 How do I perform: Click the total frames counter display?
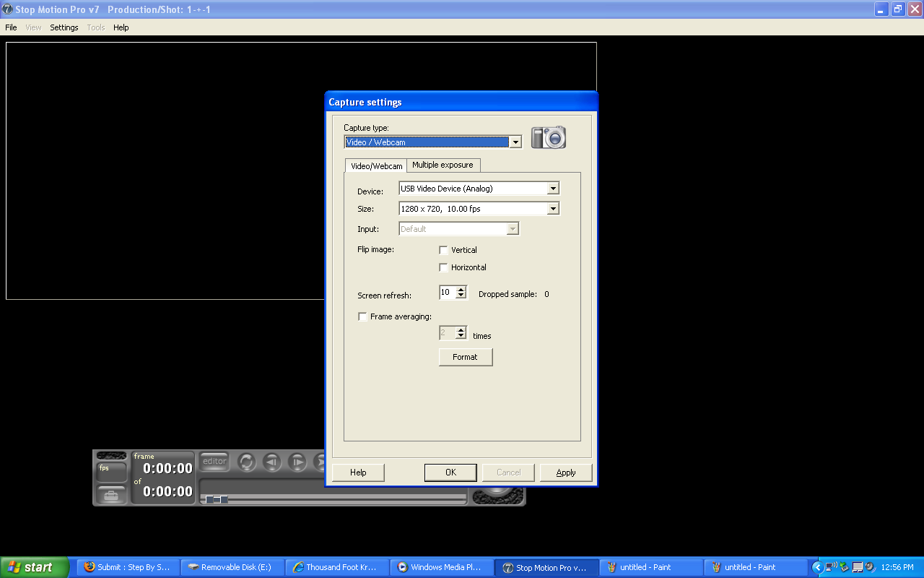tap(167, 491)
